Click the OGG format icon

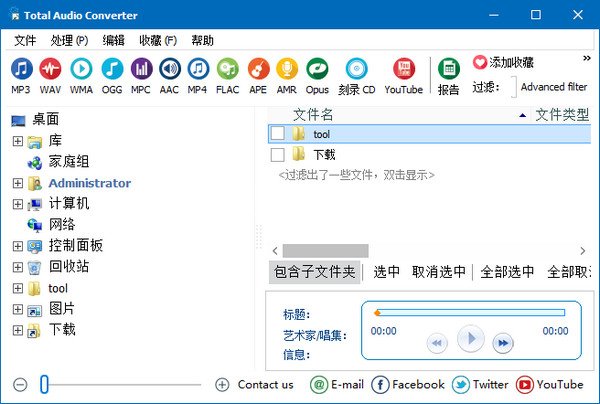pos(112,69)
